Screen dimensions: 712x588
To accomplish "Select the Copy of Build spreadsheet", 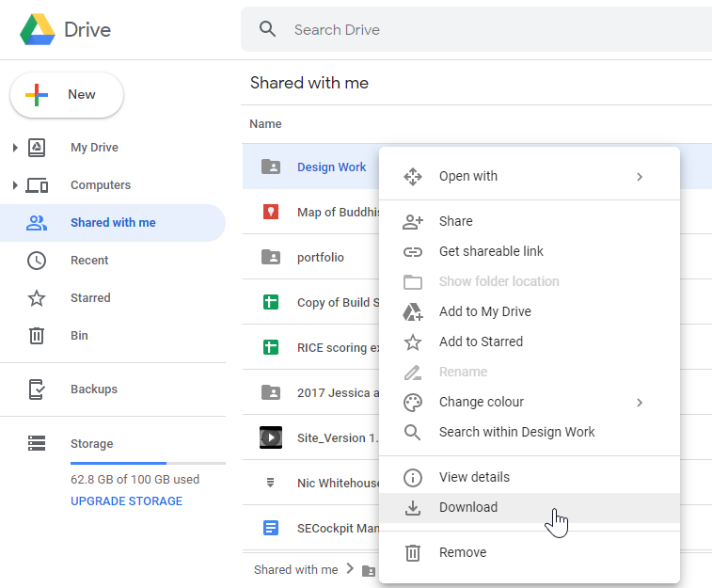I will tap(338, 302).
